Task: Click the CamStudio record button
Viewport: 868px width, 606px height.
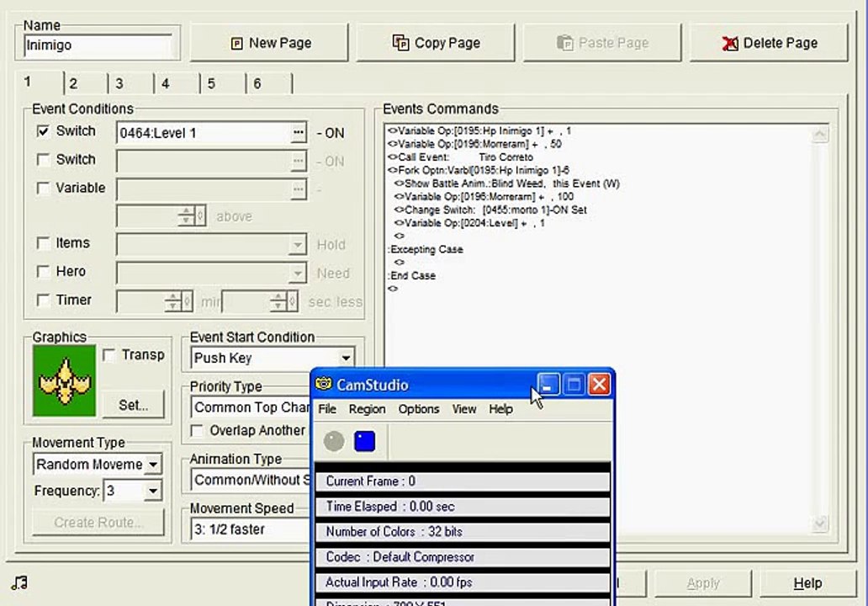Action: 334,441
